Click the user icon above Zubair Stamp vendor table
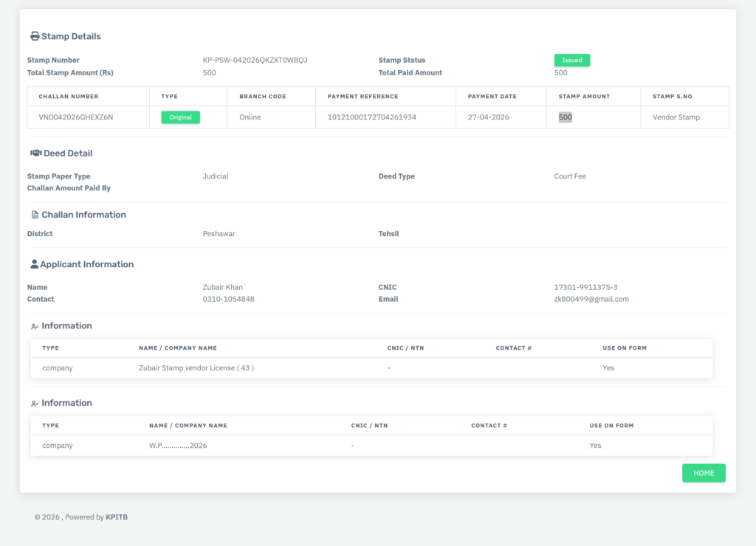The width and height of the screenshot is (756, 546). tap(35, 326)
